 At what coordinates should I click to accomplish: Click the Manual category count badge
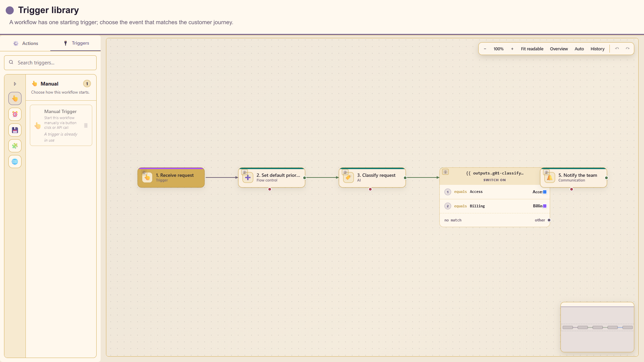(87, 84)
